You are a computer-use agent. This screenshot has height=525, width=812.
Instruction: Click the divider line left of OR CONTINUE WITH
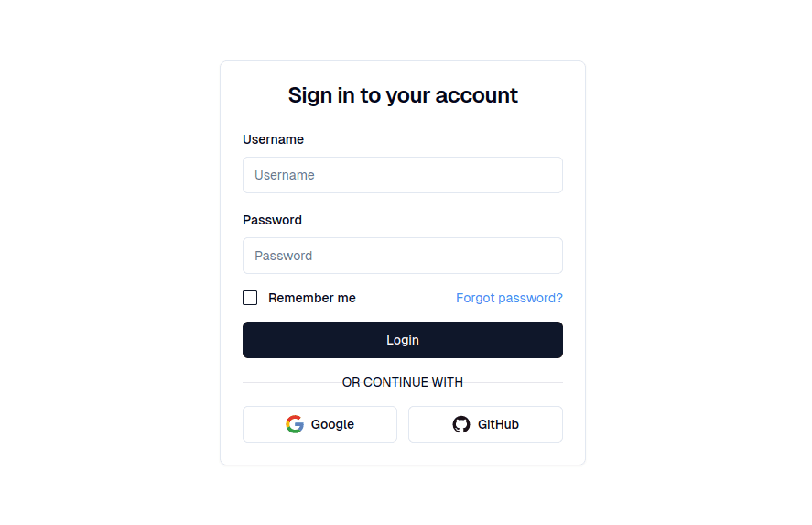click(292, 382)
